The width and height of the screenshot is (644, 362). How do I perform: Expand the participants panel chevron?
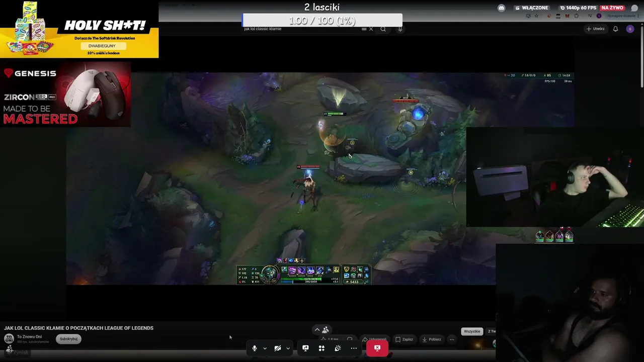point(317,330)
